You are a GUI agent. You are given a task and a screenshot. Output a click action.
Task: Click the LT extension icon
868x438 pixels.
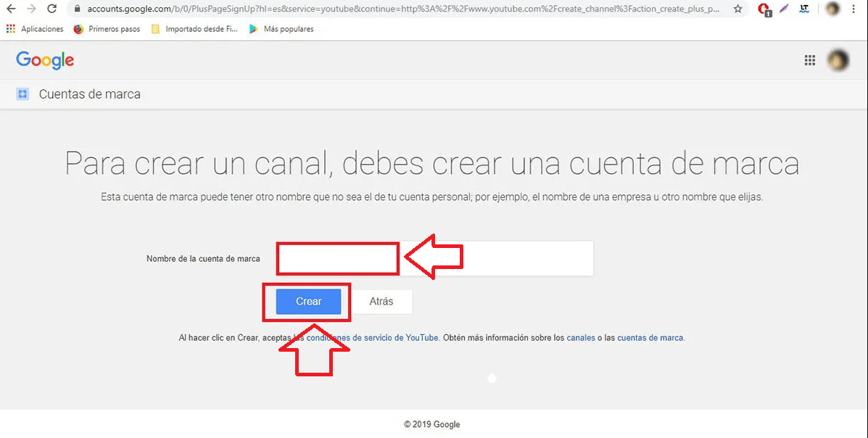pos(804,9)
